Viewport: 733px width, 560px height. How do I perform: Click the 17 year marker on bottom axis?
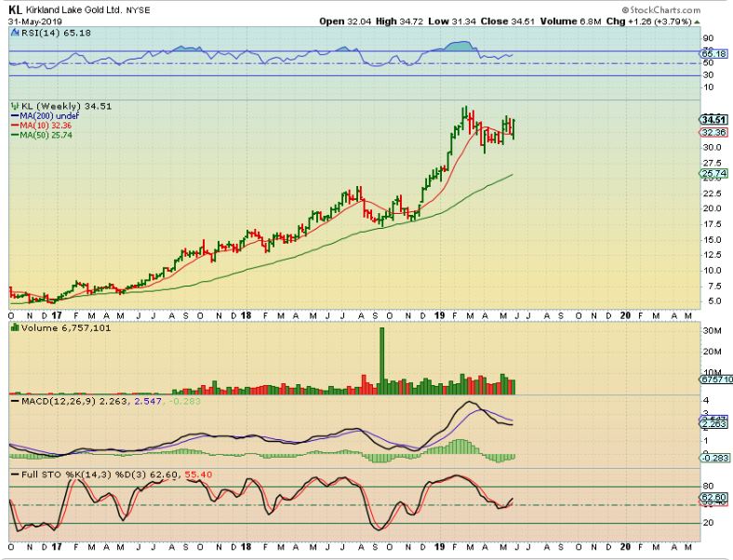(x=57, y=547)
